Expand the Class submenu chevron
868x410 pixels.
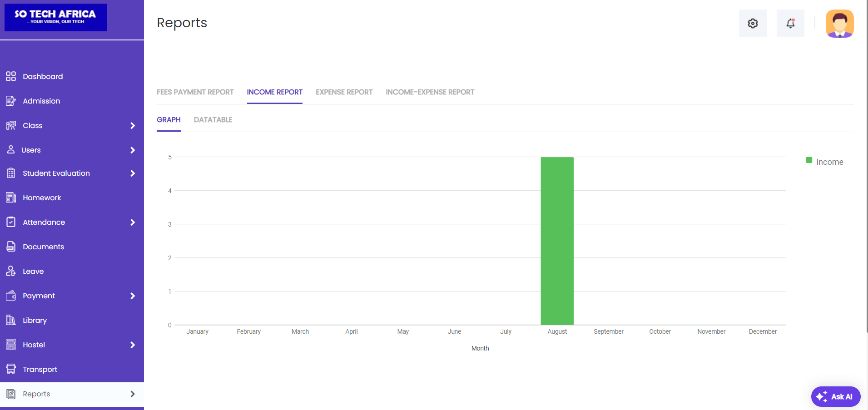click(x=133, y=126)
